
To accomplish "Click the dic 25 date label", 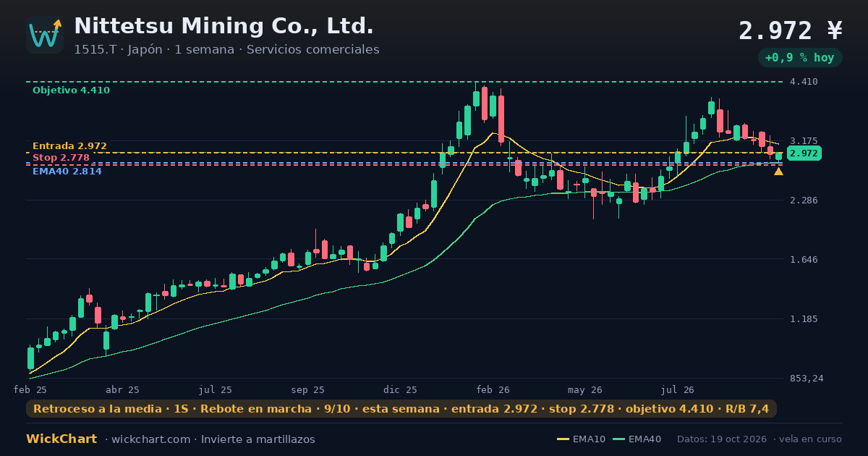I will tap(401, 389).
